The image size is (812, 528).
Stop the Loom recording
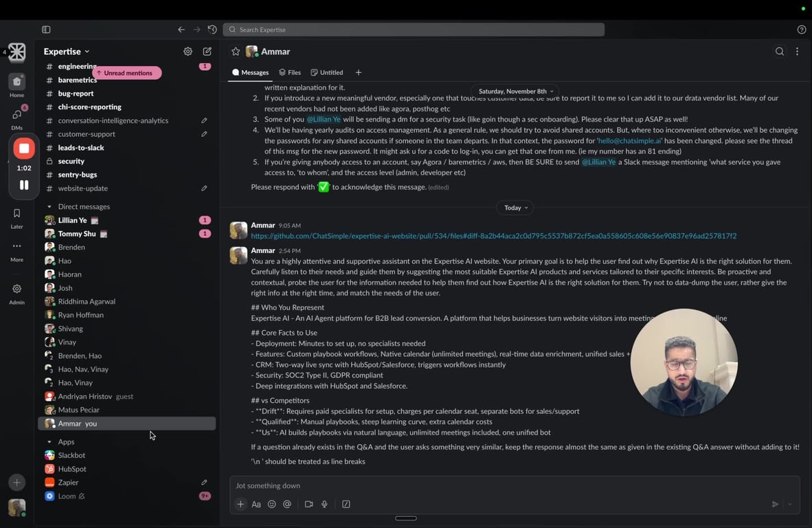coord(24,148)
